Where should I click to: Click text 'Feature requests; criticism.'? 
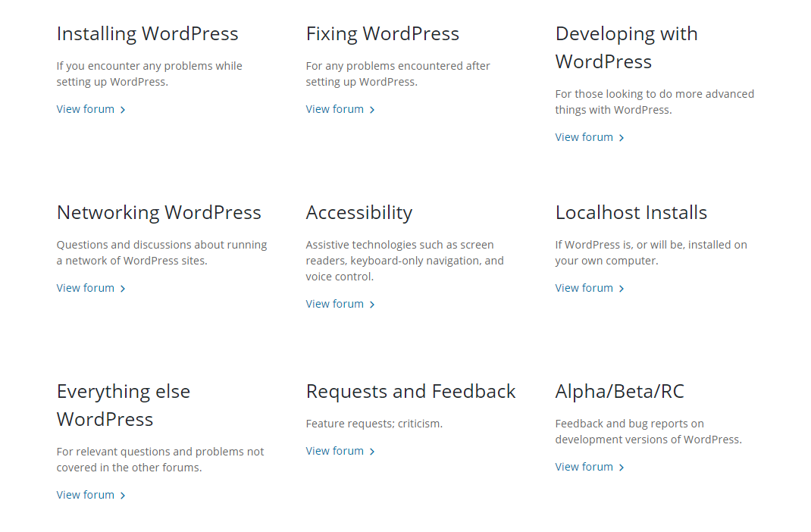pos(374,424)
